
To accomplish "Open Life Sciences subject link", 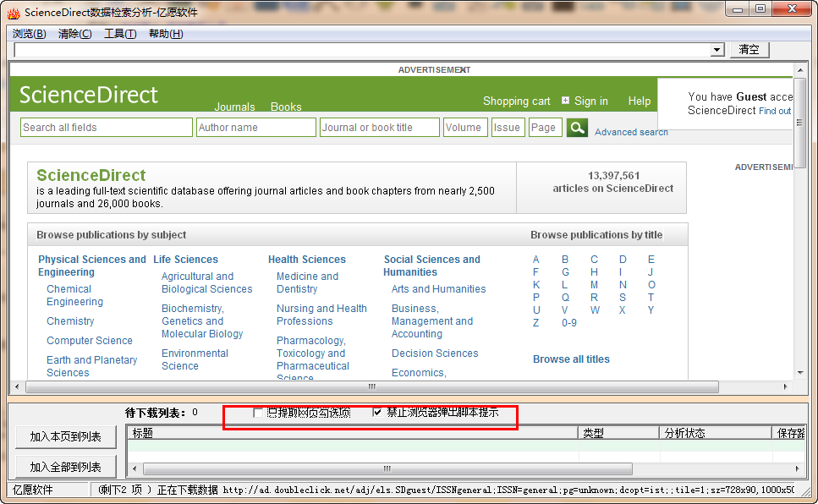I will click(186, 260).
